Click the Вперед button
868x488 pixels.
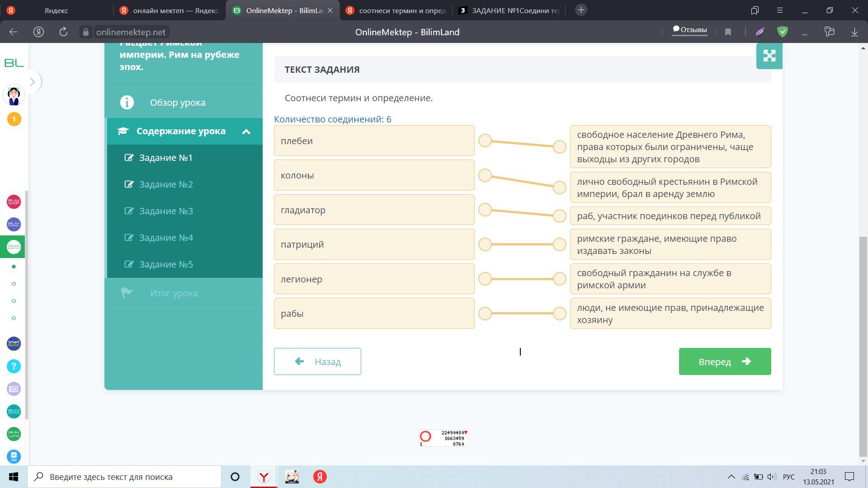[724, 361]
